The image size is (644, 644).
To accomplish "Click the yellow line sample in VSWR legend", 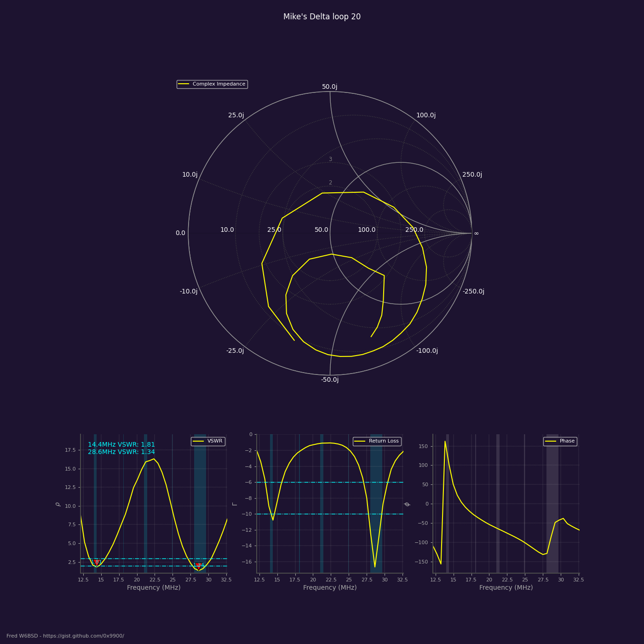I will click(x=198, y=441).
